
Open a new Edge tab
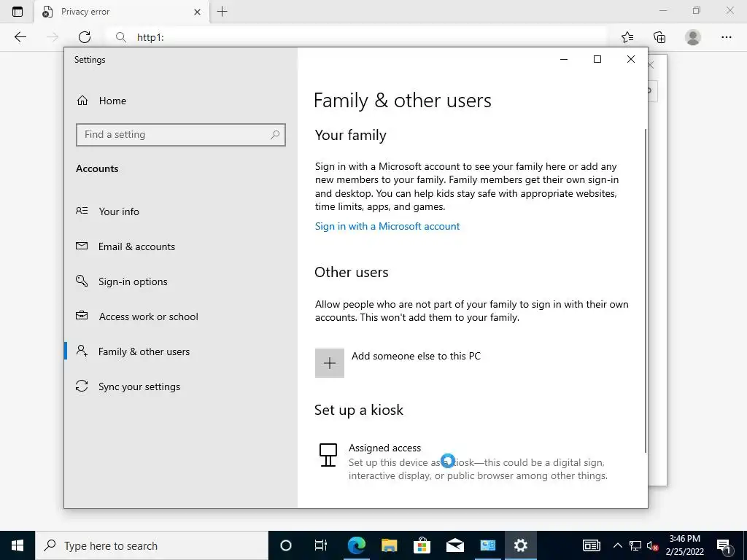[x=222, y=12]
